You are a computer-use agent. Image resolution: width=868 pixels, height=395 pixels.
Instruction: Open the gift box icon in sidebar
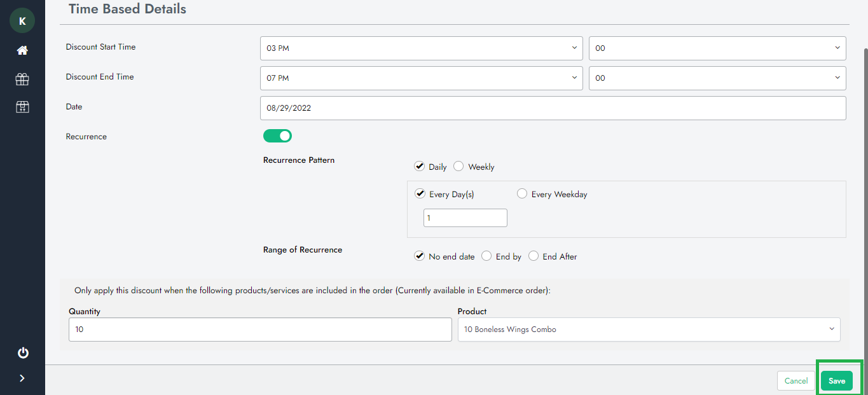[x=22, y=79]
